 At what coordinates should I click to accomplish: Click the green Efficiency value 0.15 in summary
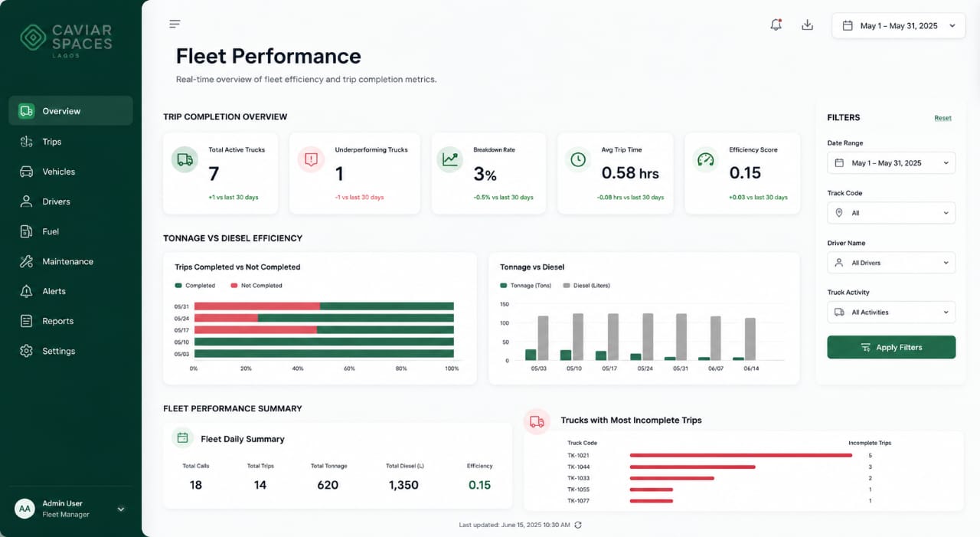pyautogui.click(x=479, y=485)
